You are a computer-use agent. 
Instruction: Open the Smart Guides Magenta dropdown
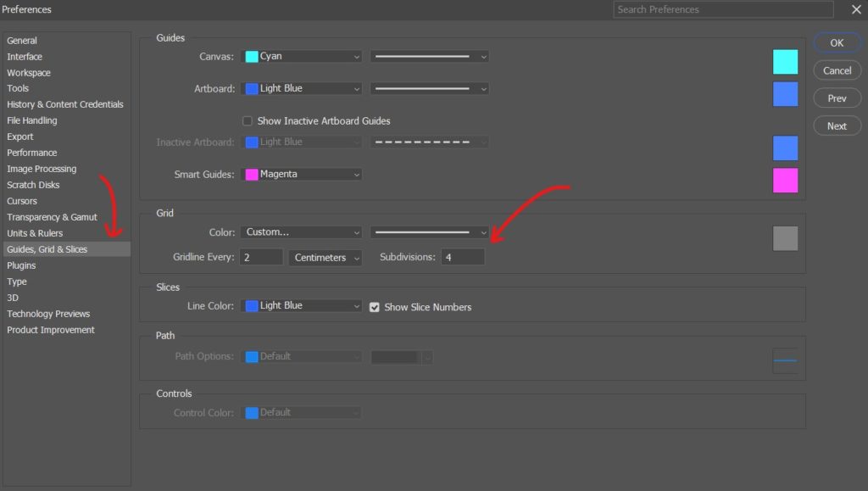pyautogui.click(x=302, y=175)
